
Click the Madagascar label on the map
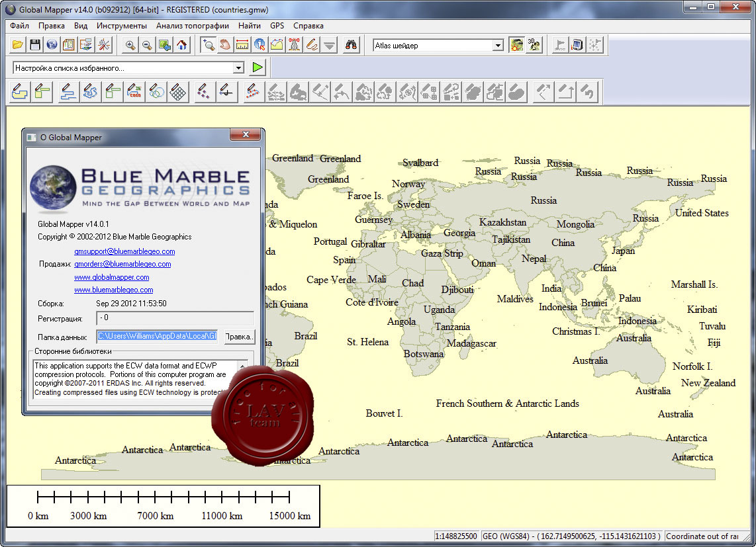coord(471,343)
